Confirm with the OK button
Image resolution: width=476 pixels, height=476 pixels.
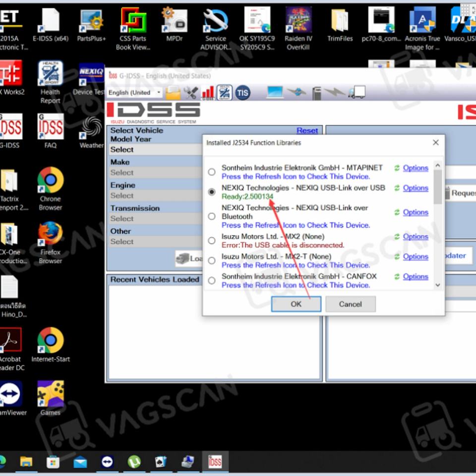coord(296,304)
